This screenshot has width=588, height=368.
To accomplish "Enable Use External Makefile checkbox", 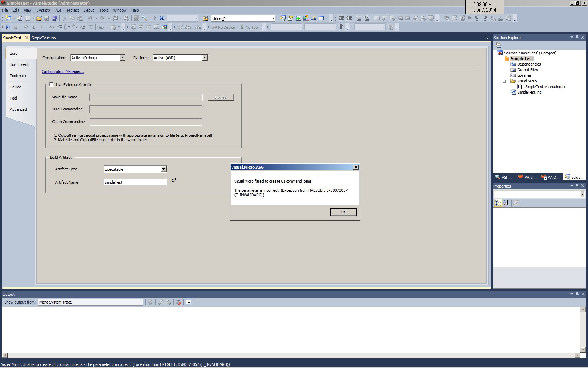I will click(52, 84).
